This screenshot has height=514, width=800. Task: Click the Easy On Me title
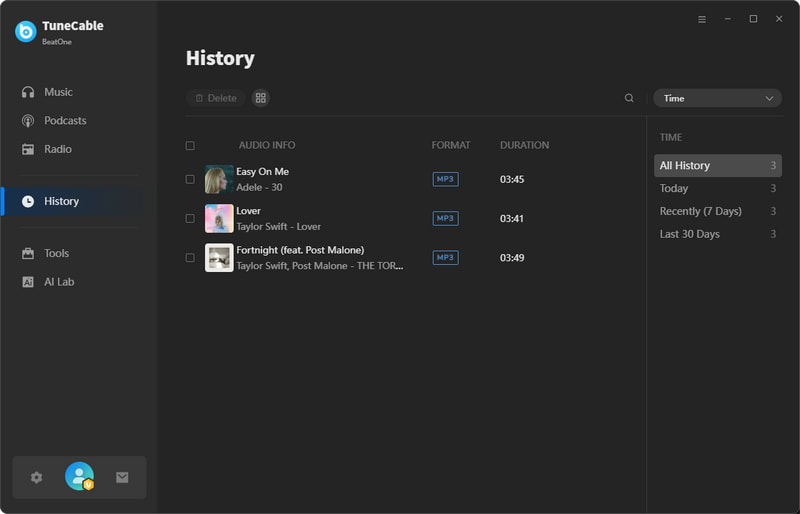tap(262, 172)
